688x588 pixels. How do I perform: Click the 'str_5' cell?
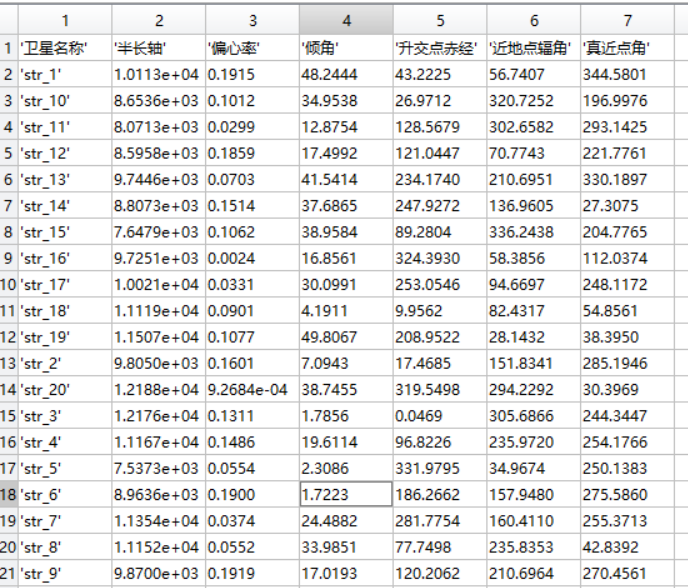tap(65, 468)
